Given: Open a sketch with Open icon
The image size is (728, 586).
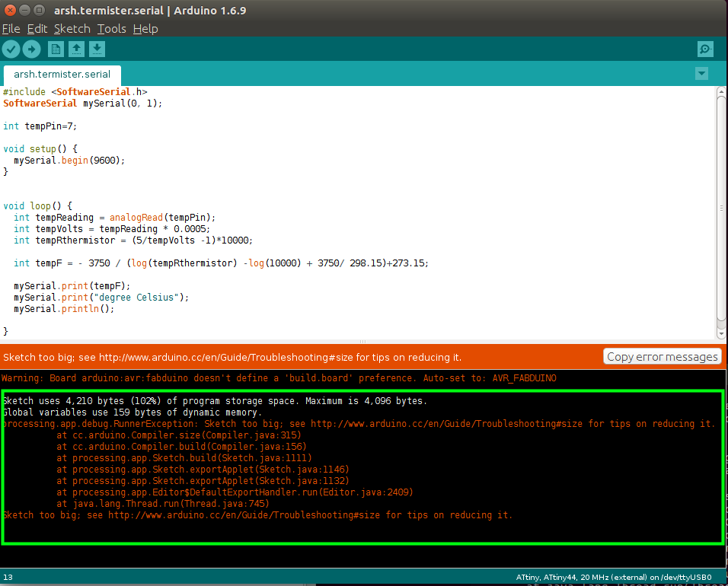Looking at the screenshot, I should [x=77, y=49].
